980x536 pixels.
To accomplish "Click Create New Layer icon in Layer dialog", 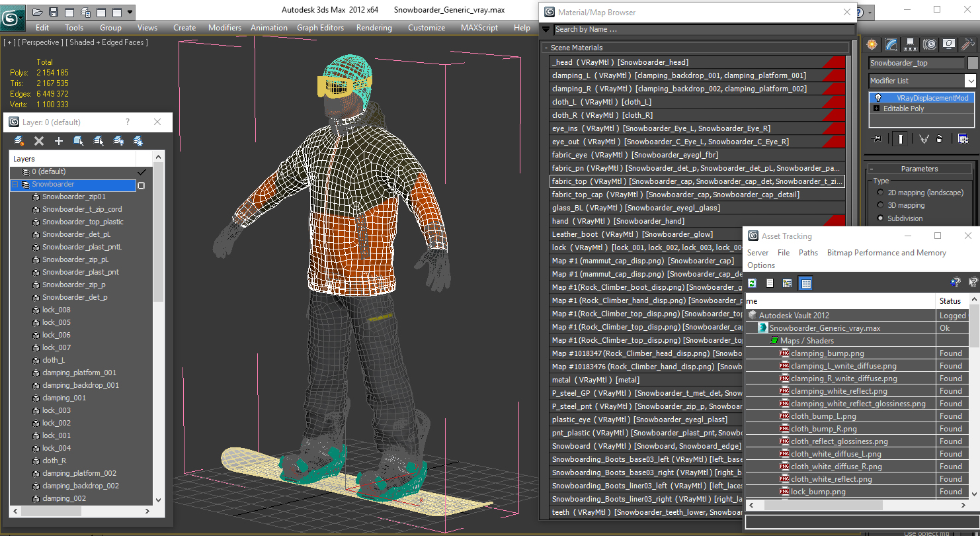I will click(x=19, y=141).
